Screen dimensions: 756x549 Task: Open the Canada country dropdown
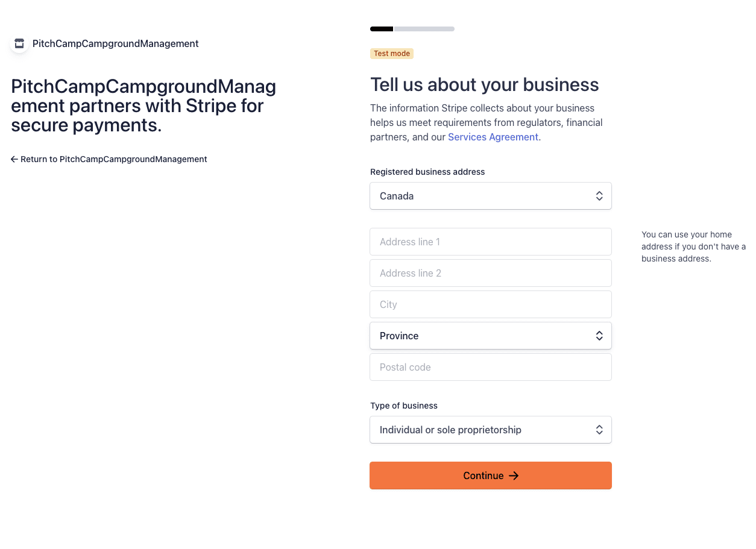(491, 196)
